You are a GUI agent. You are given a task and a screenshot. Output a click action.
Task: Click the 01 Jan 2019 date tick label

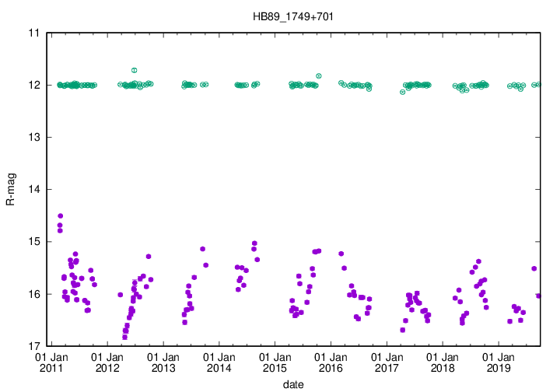tap(499, 362)
